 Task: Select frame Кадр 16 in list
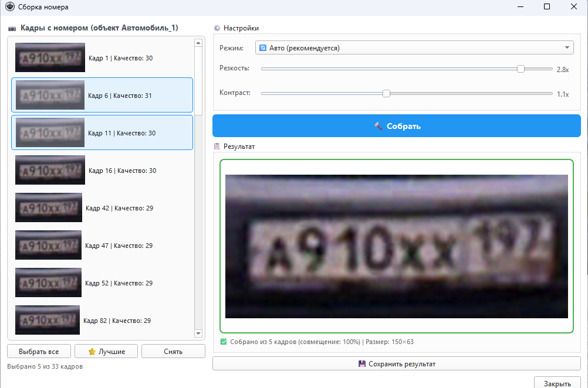102,171
